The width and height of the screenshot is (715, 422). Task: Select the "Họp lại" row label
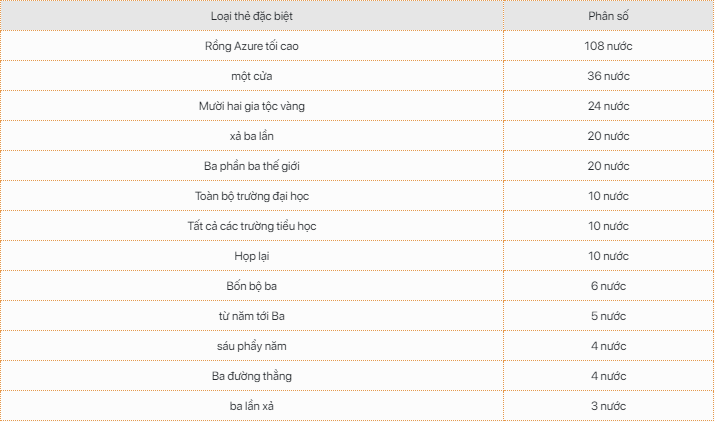(252, 256)
